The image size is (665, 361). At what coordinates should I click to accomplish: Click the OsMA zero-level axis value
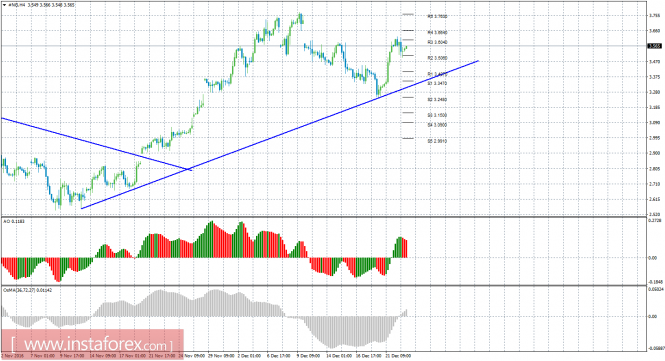[652, 316]
